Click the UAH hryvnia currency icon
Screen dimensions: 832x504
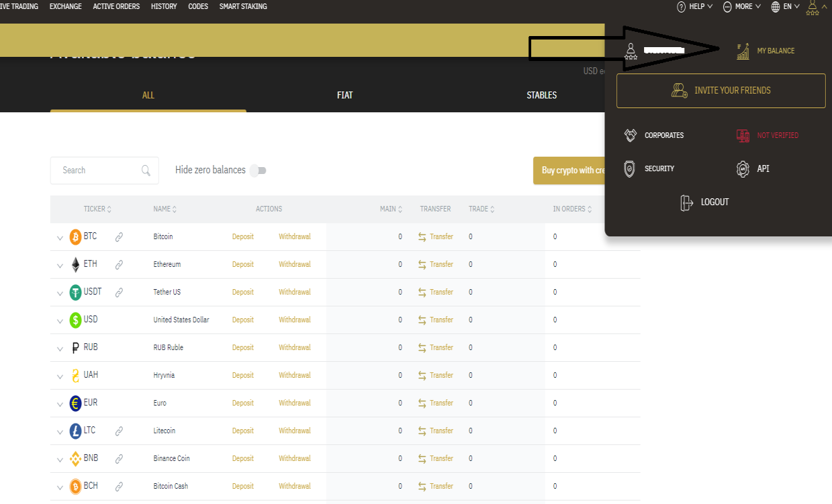point(76,376)
